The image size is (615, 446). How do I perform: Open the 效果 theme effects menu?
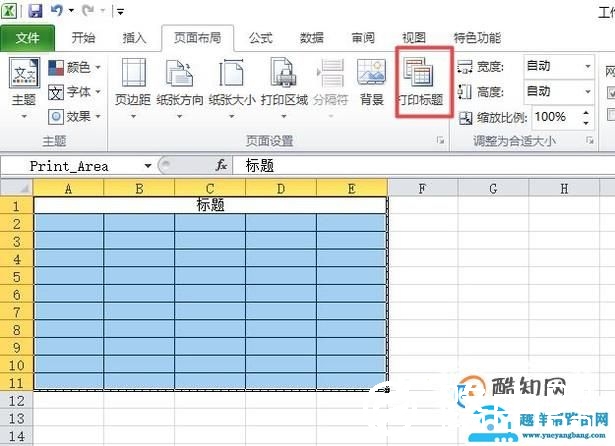click(75, 117)
